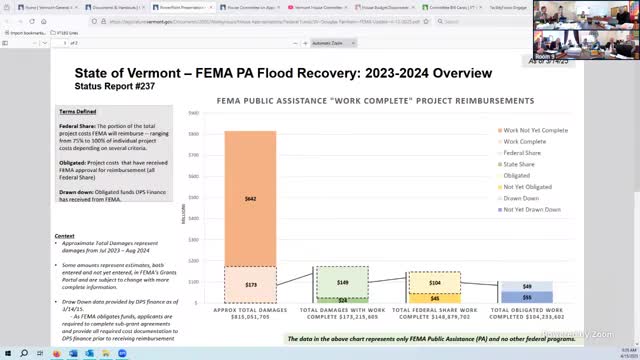The height and width of the screenshot is (360, 640).
Task: Go to next PDF page arrow
Action: click(x=44, y=43)
